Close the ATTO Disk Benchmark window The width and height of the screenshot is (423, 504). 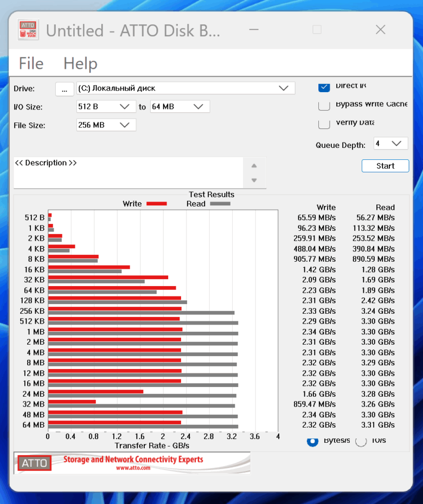(381, 30)
